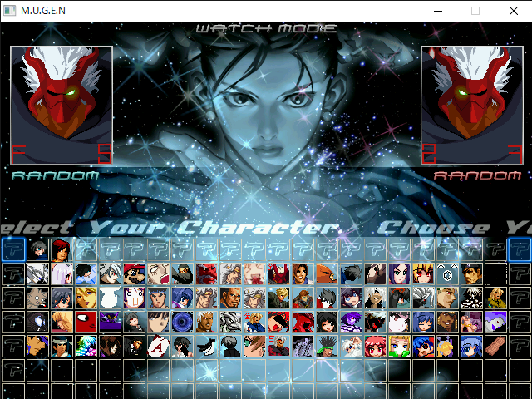The image size is (532, 399).
Task: Pick the blue swirling vortex portrait
Action: [182, 322]
